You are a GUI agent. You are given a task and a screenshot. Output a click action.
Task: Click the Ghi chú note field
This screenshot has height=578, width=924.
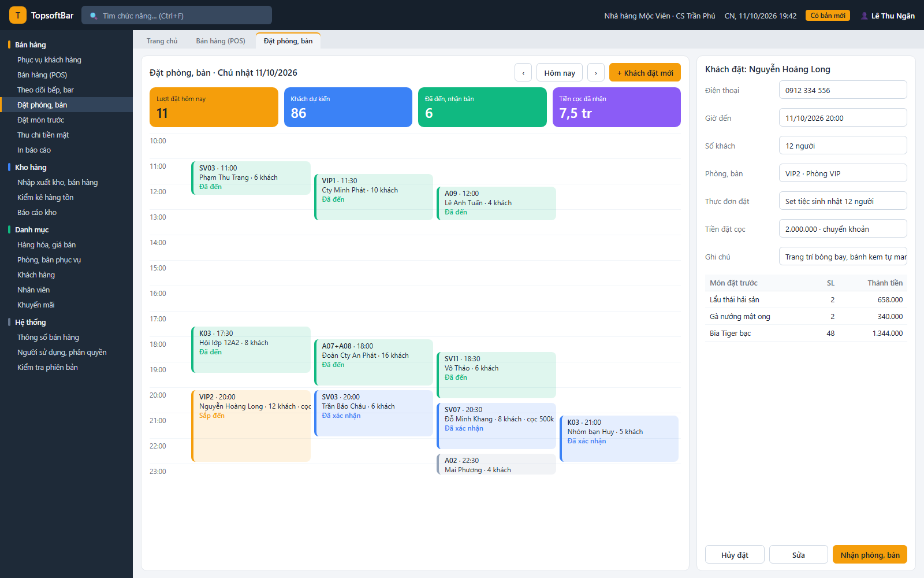(843, 257)
